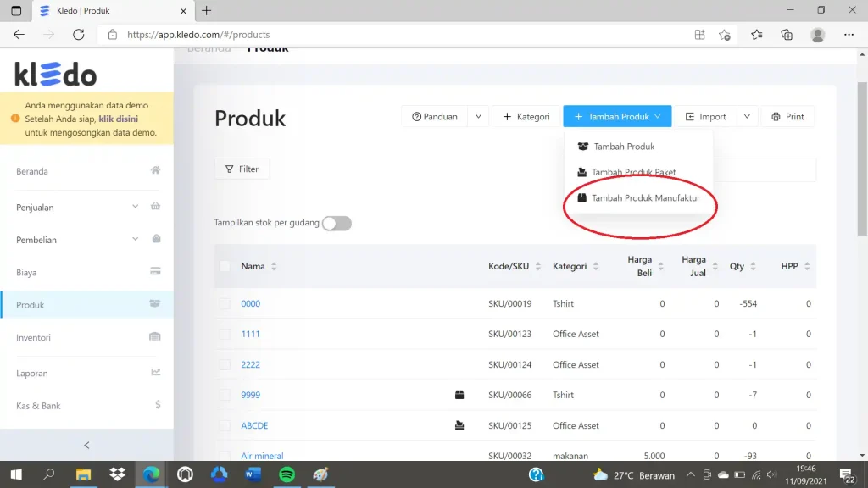Open the dropdown arrow next to Import
Image resolution: width=868 pixels, height=488 pixels.
tap(747, 116)
